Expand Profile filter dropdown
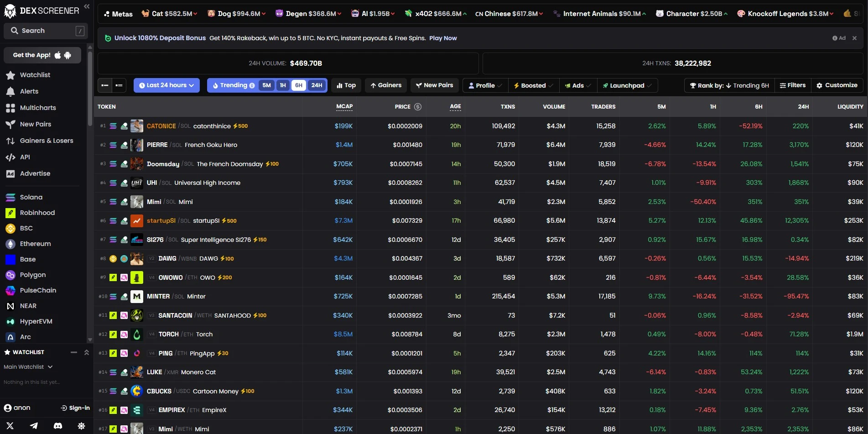Screen dimensions: 868x434 [485, 85]
